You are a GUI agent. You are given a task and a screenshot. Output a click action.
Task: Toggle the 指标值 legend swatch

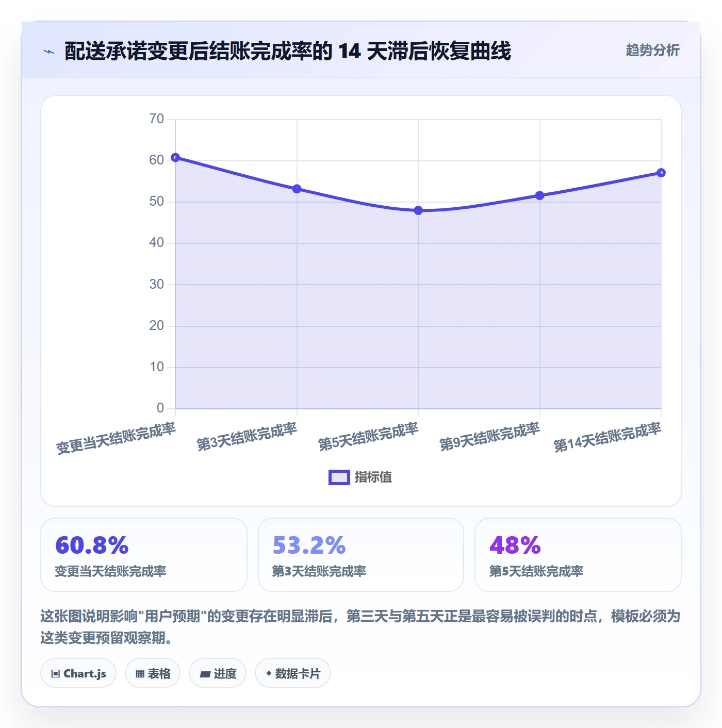click(x=339, y=477)
